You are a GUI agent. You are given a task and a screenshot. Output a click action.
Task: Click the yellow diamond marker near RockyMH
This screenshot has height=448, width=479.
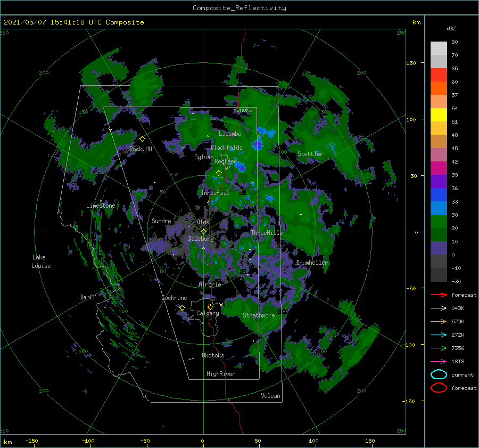[x=142, y=139]
